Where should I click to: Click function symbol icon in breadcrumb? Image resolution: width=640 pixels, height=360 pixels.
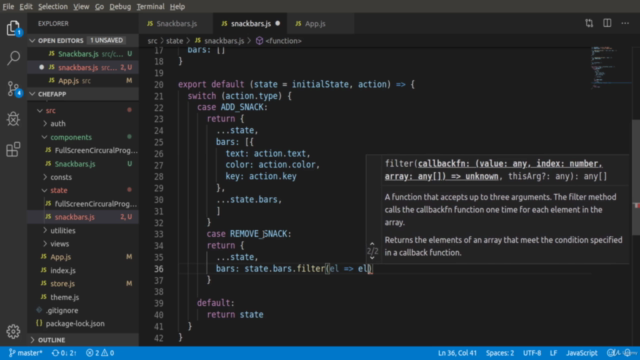click(259, 41)
